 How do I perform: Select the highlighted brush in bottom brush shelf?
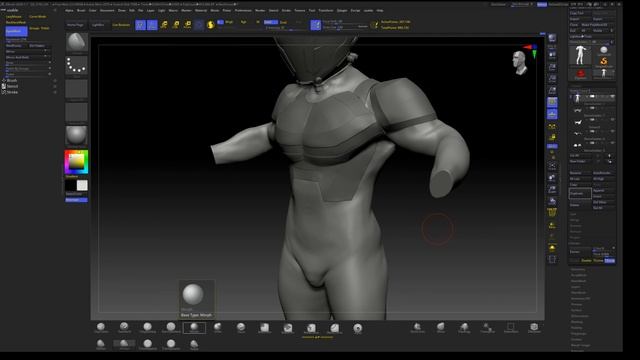[194, 328]
